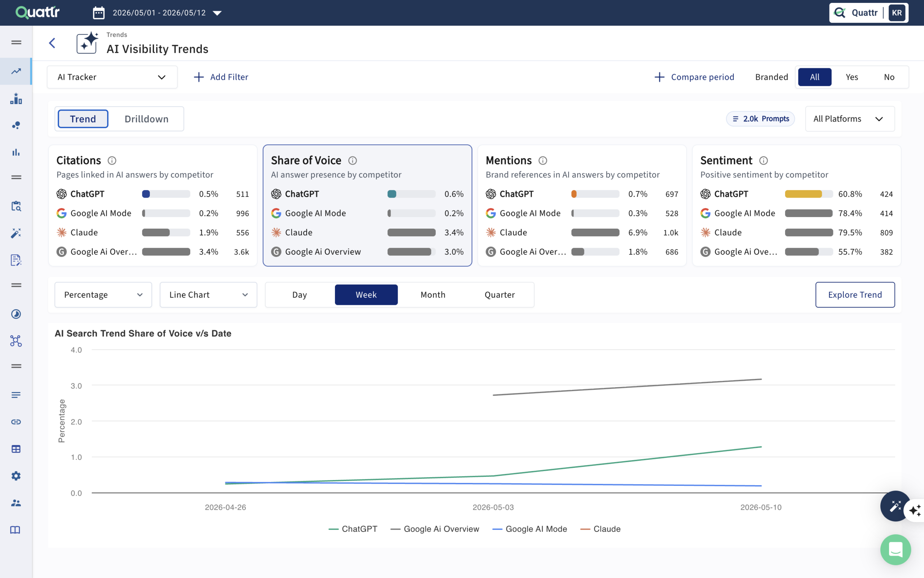
Task: Click Compare period
Action: point(694,77)
